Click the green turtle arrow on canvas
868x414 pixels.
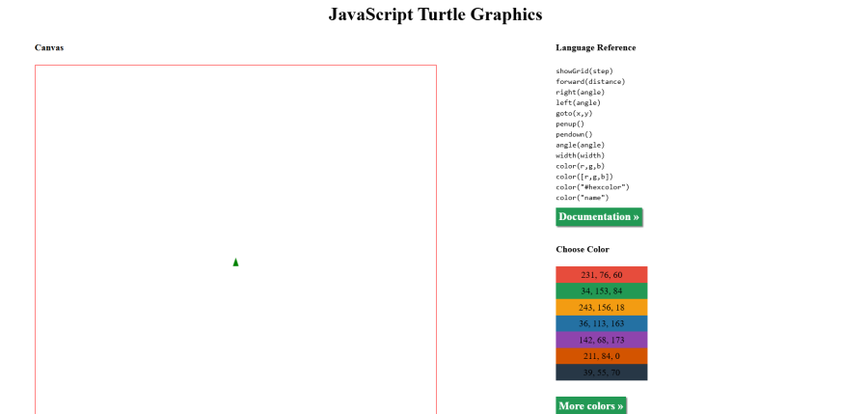click(235, 262)
